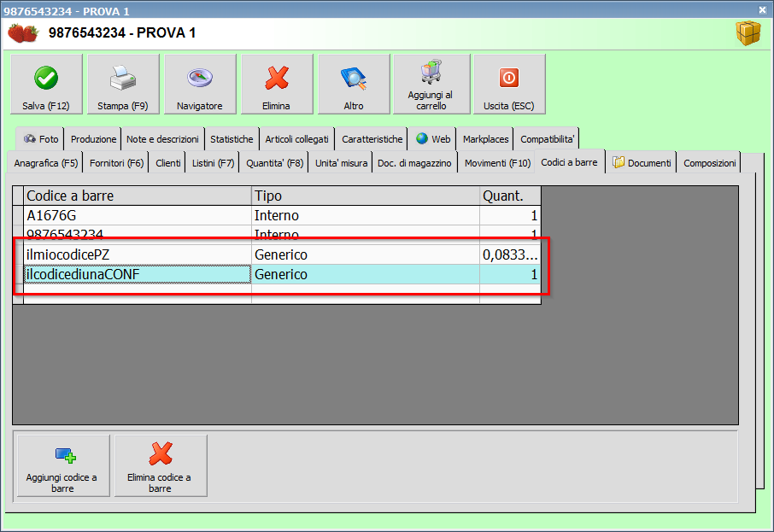
Task: Go to the Anagrafica (F5) tab
Action: click(46, 163)
